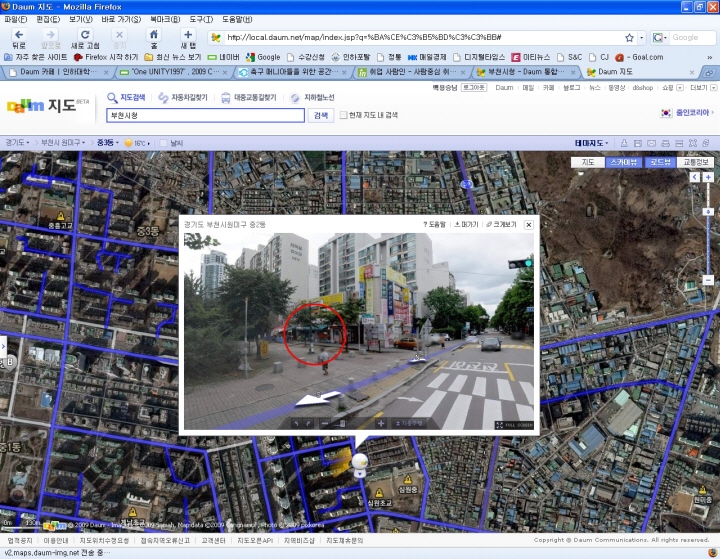The height and width of the screenshot is (559, 720).
Task: Click the pegman marker on the map
Action: coord(358,464)
